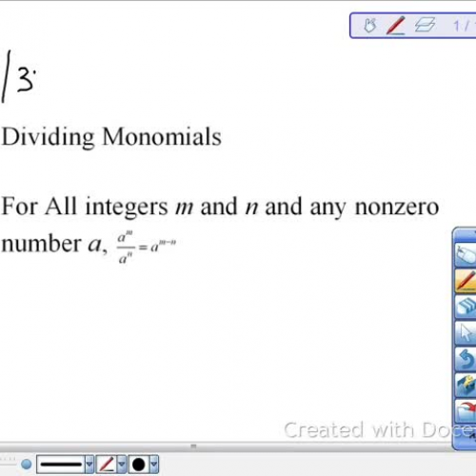Click the blue undo arrow in side palette
Viewport: 476px width, 476px height.
coord(466,359)
